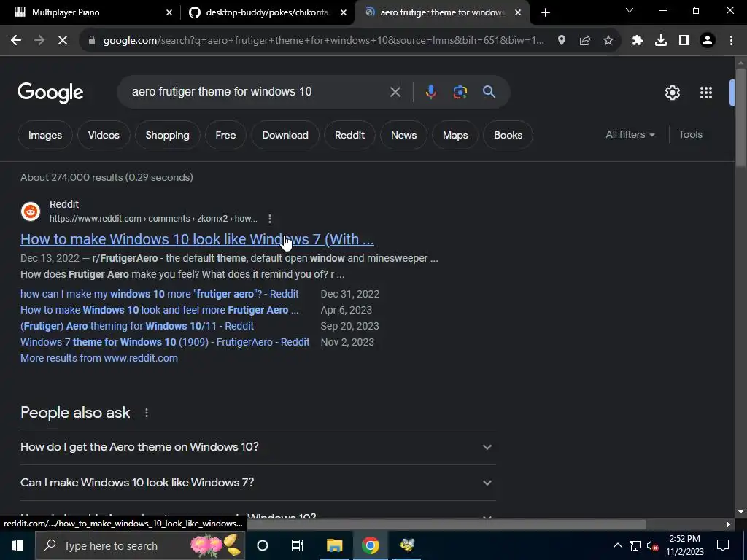
Task: Click the magnifier search button
Action: coord(489,91)
